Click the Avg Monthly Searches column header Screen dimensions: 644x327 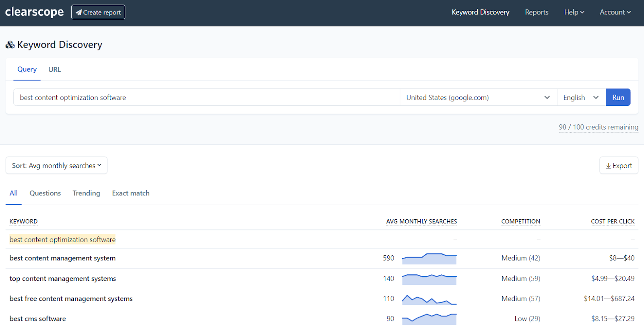point(421,221)
